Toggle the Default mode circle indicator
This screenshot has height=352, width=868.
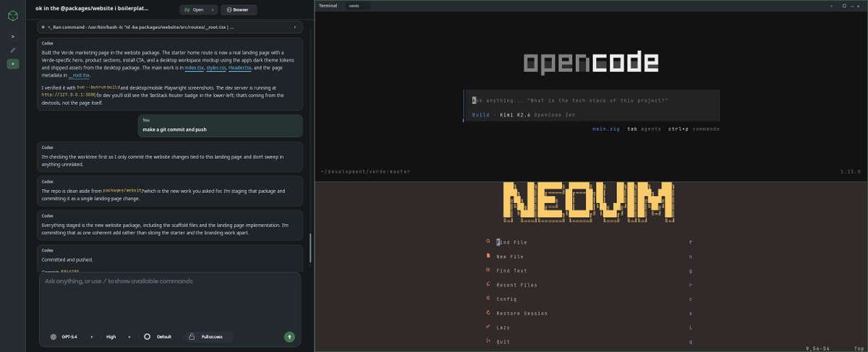pos(148,337)
